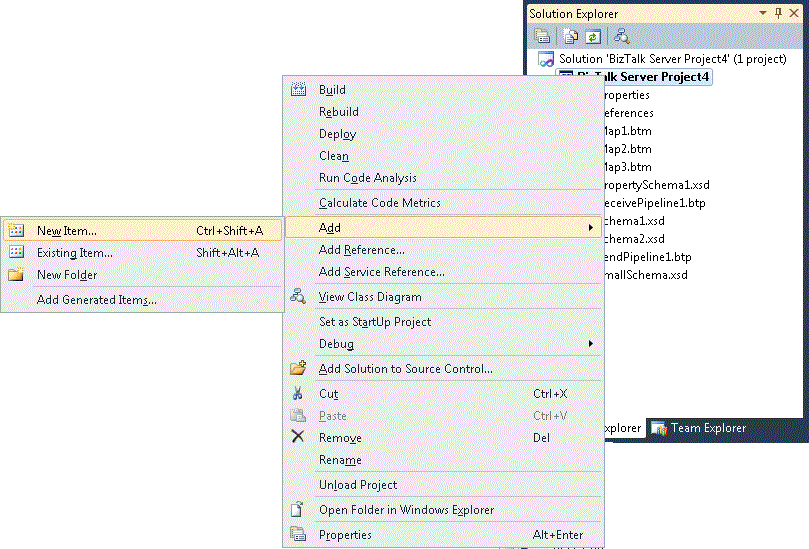This screenshot has height=549, width=809.
Task: Select New Folder in Add submenu
Action: (143, 274)
